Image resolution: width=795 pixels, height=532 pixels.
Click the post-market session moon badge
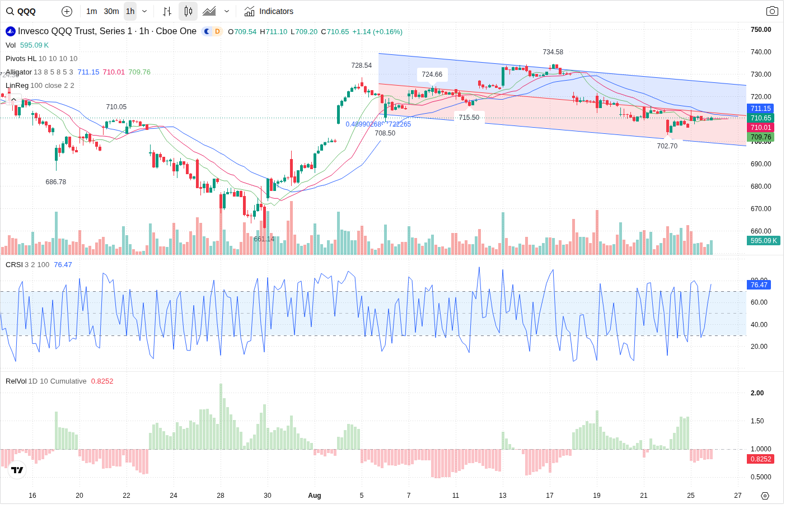point(207,31)
